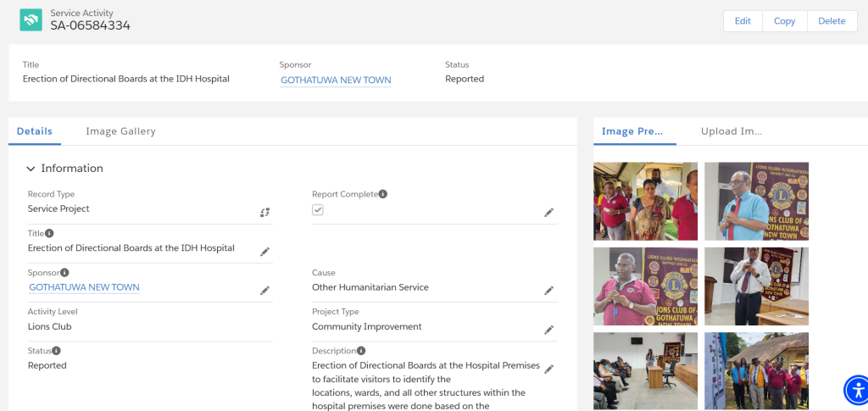Open thumbnail of man in maroon polo speaking

coord(645,286)
